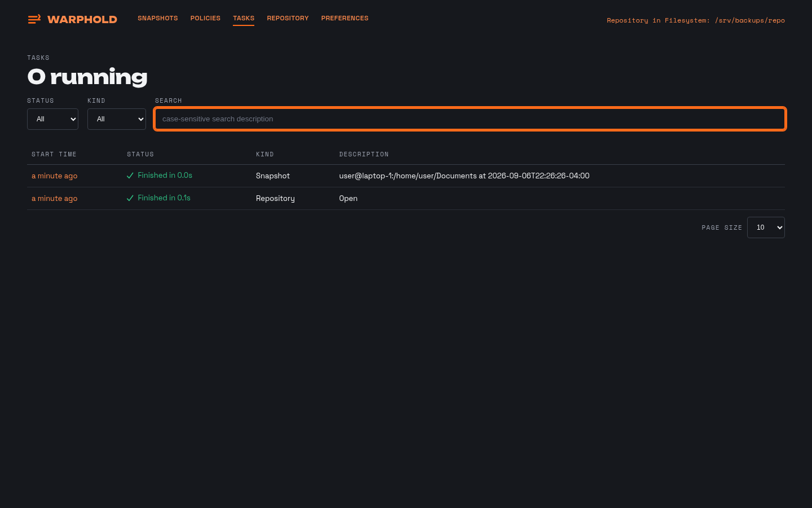The image size is (812, 508).
Task: Click the user@laptop-1 Documents description text
Action: [x=464, y=176]
